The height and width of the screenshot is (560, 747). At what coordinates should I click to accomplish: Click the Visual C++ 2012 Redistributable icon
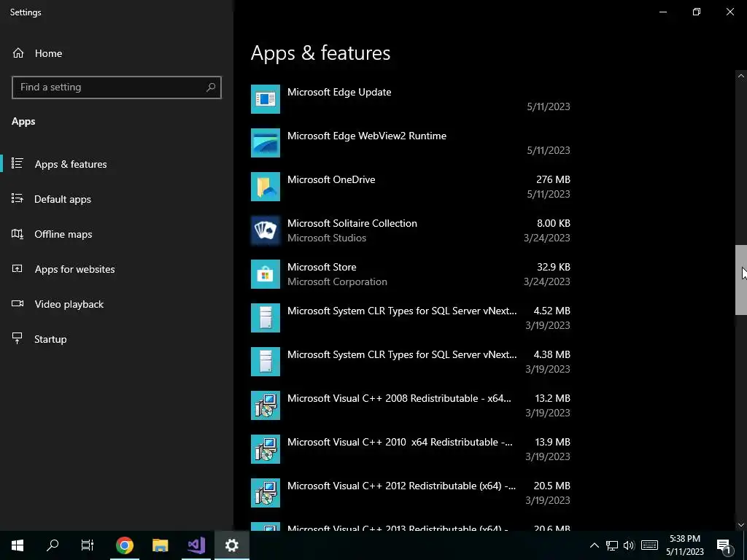(x=266, y=494)
